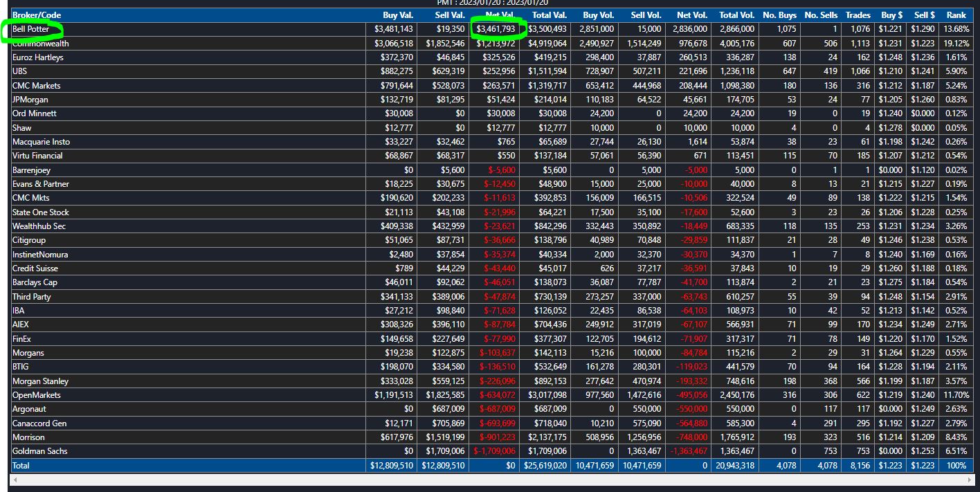
Task: Select the Evans & Partner broker name
Action: point(41,184)
